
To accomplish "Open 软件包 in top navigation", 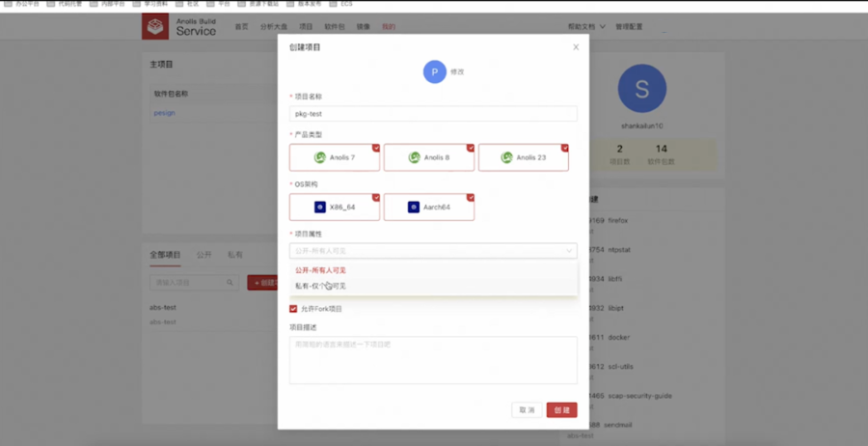I will click(x=335, y=27).
